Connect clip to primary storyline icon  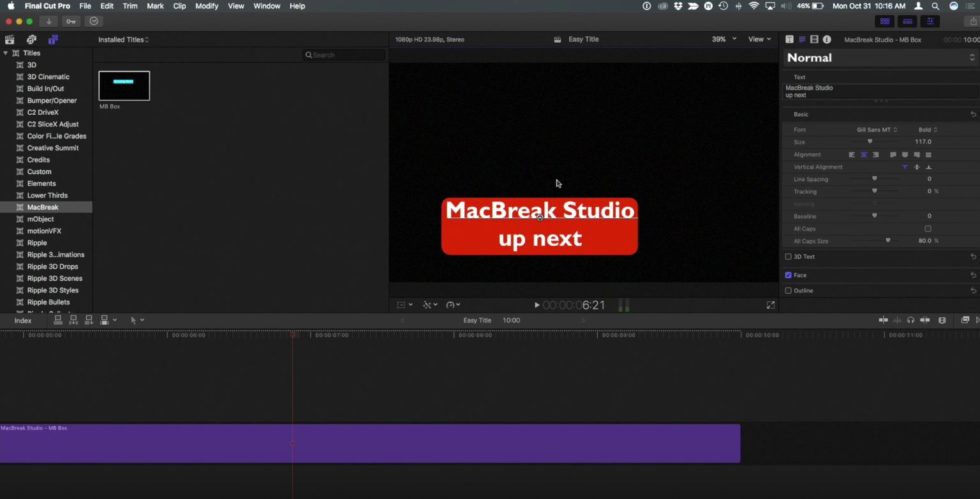(x=58, y=320)
